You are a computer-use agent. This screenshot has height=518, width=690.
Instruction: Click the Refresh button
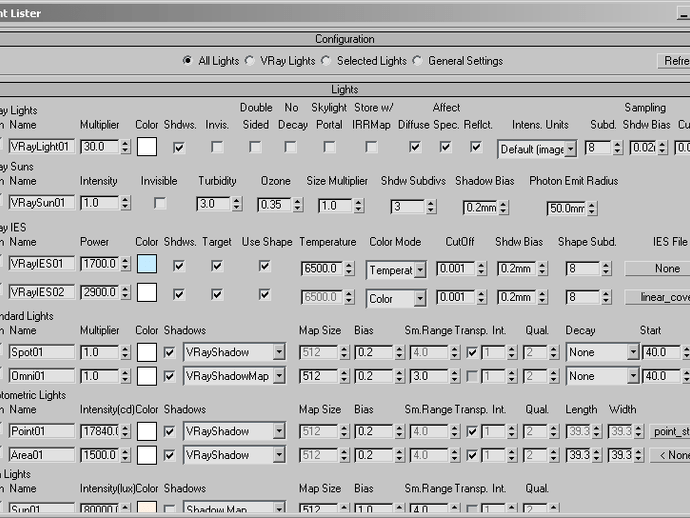pos(674,61)
